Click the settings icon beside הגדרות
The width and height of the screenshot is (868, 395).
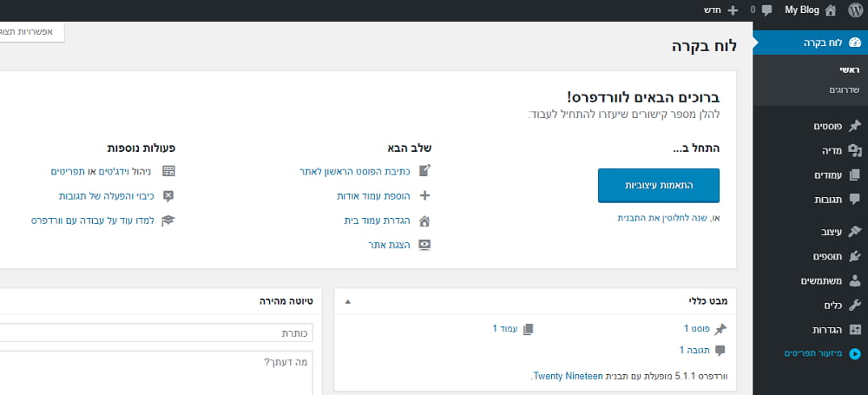[x=855, y=330]
